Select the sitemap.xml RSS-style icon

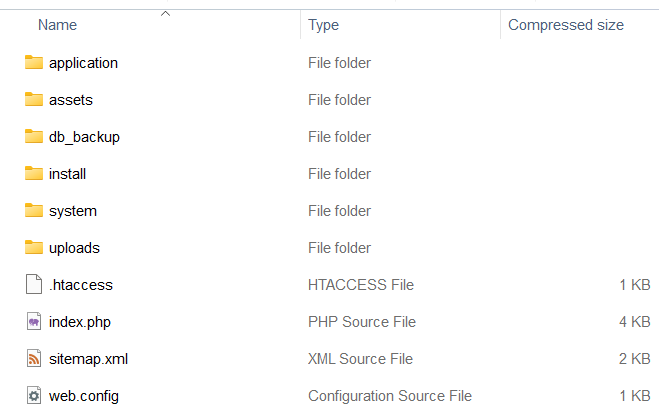point(34,358)
